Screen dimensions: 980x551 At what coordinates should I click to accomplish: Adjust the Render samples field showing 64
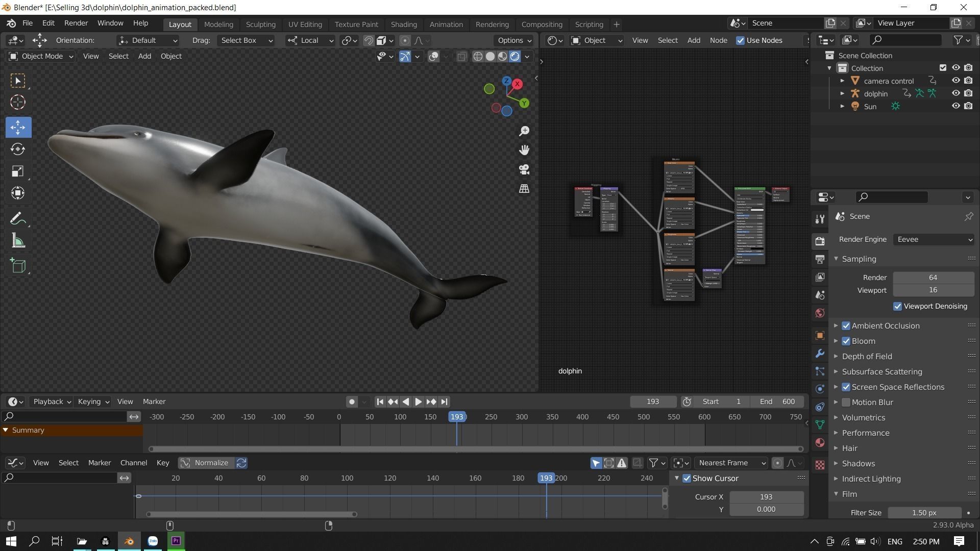(x=933, y=278)
